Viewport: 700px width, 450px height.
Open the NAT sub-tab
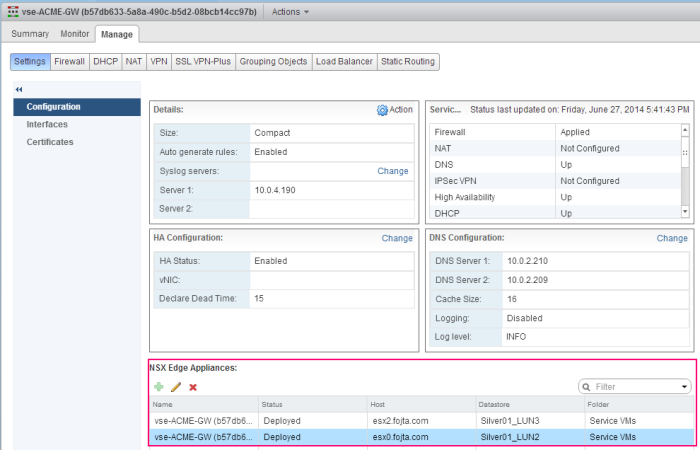tap(133, 62)
